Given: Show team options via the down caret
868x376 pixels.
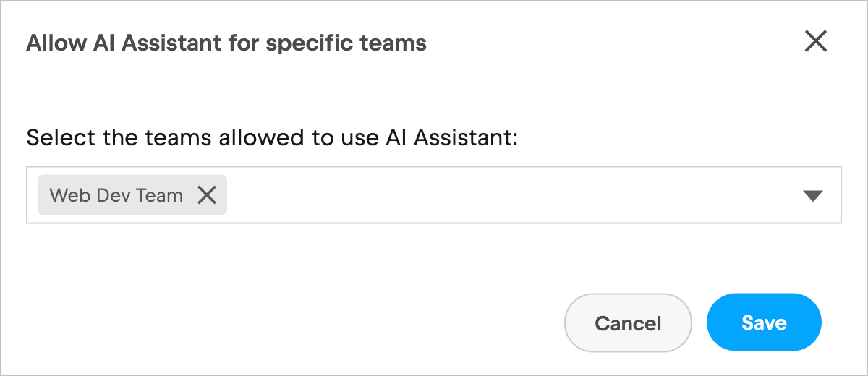Looking at the screenshot, I should (813, 195).
